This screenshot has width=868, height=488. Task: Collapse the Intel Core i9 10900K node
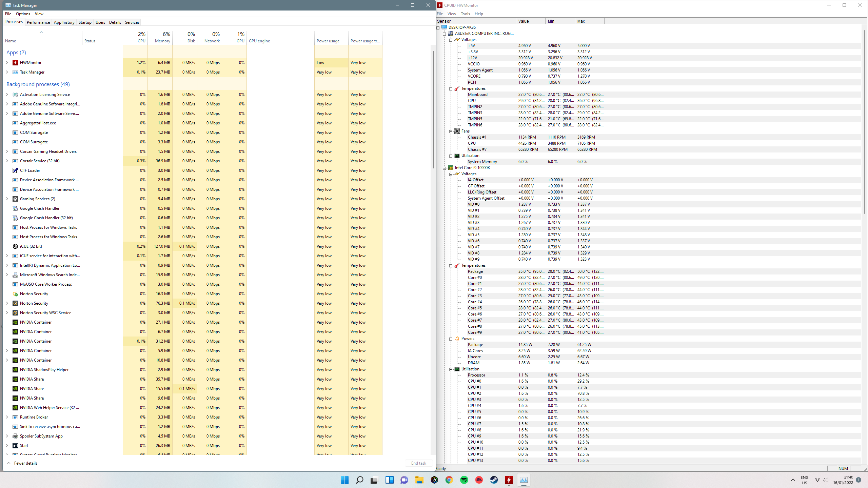coord(445,168)
